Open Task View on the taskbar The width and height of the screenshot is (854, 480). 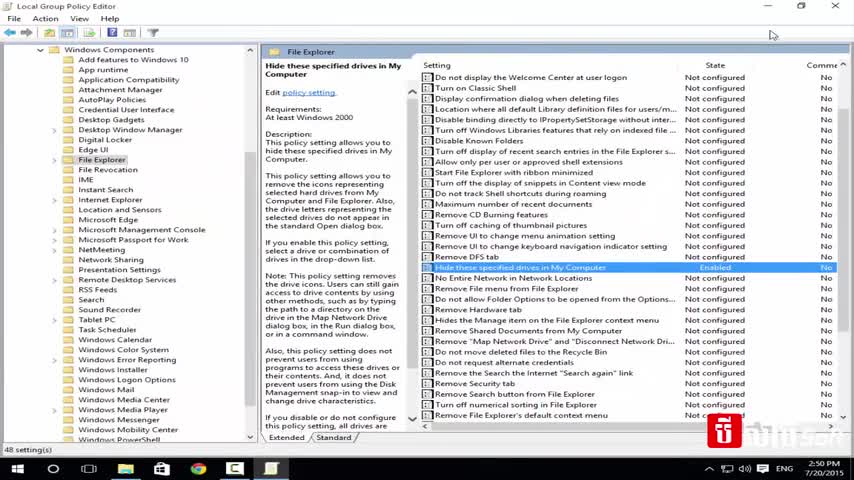[x=89, y=469]
